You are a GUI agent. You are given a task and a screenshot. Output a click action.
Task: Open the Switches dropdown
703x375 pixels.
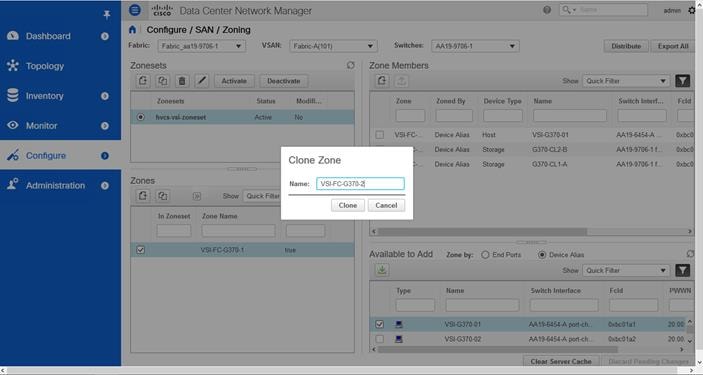pyautogui.click(x=475, y=46)
